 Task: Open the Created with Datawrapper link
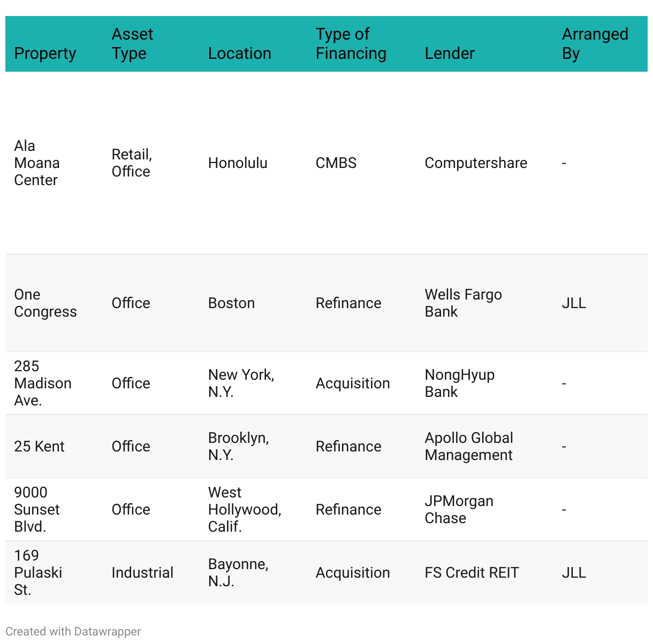pyautogui.click(x=73, y=632)
